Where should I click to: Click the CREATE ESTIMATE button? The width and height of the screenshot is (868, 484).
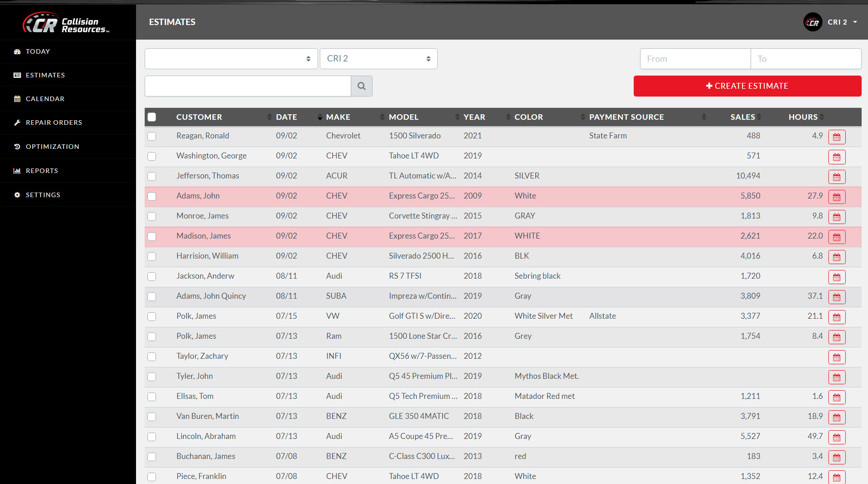(x=747, y=86)
